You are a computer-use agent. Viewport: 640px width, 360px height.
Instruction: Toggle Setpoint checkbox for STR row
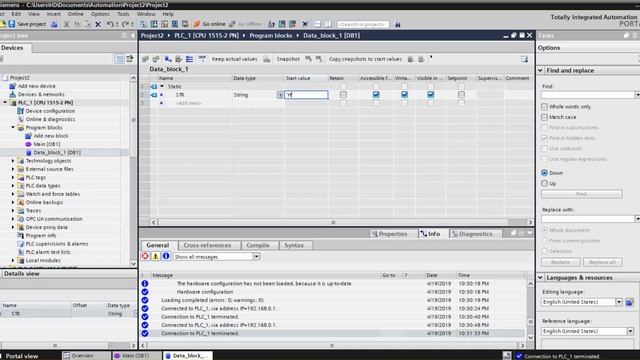[461, 95]
